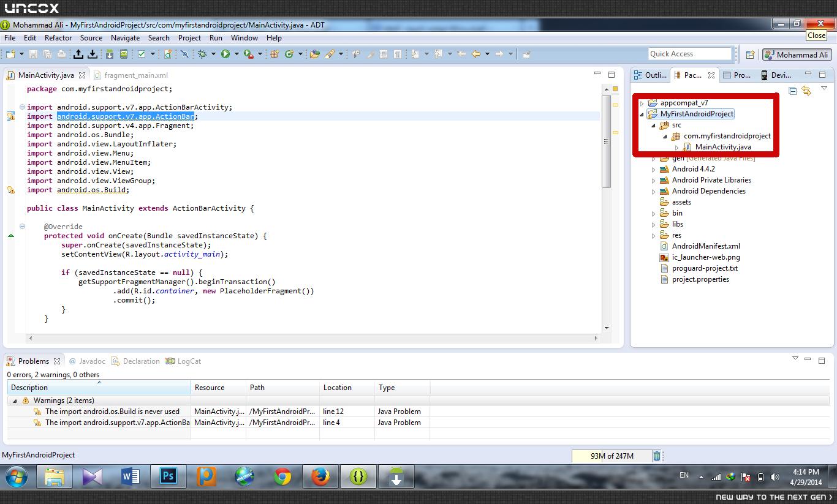Open the Package Explorer view menu triangle

[x=824, y=89]
